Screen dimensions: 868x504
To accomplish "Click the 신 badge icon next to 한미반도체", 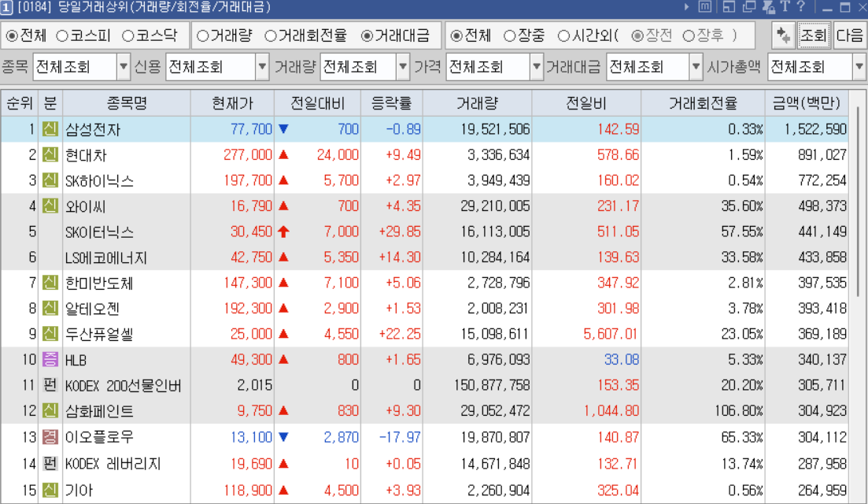I will (50, 283).
